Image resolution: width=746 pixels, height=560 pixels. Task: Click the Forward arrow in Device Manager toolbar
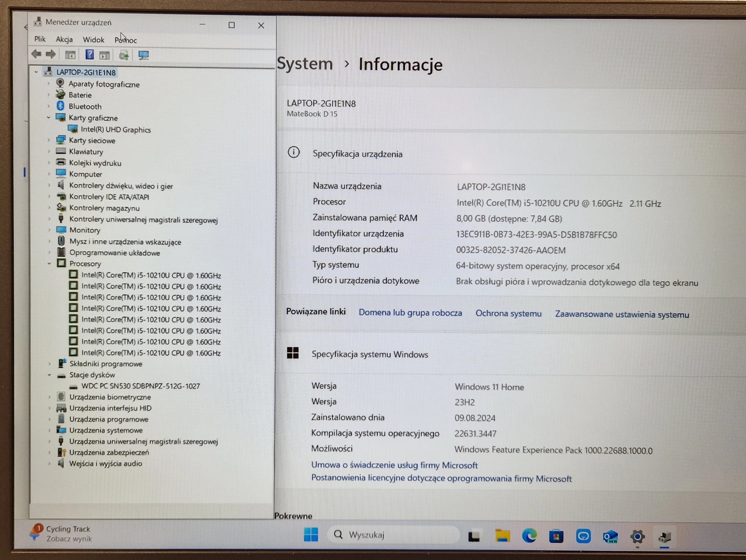(x=51, y=55)
